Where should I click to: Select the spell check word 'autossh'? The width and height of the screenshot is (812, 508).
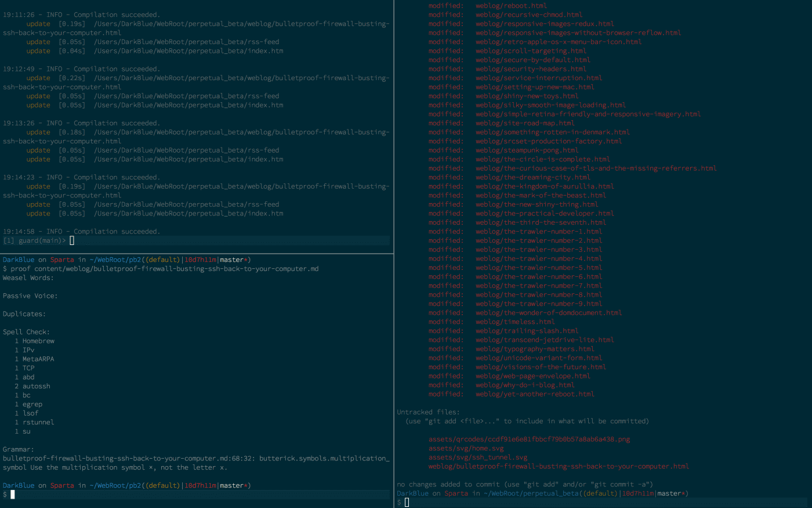click(x=37, y=386)
